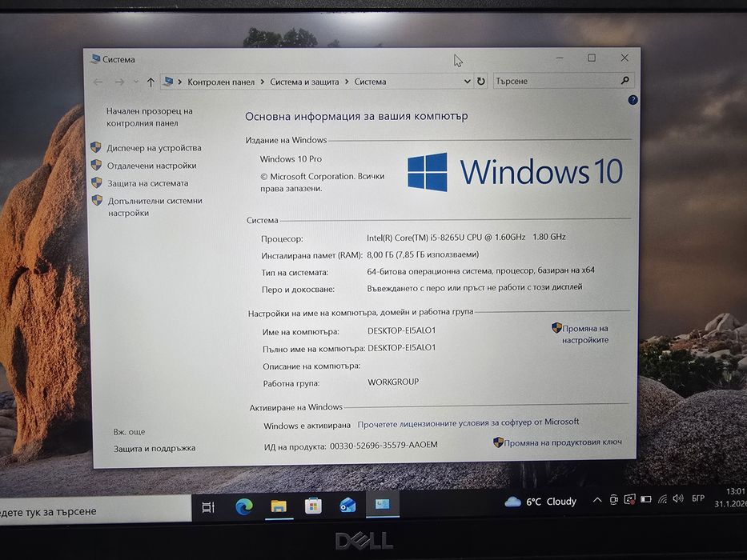The width and height of the screenshot is (747, 560).
Task: Click computer name DESKTOP-EI5ALO1
Action: pos(402,330)
